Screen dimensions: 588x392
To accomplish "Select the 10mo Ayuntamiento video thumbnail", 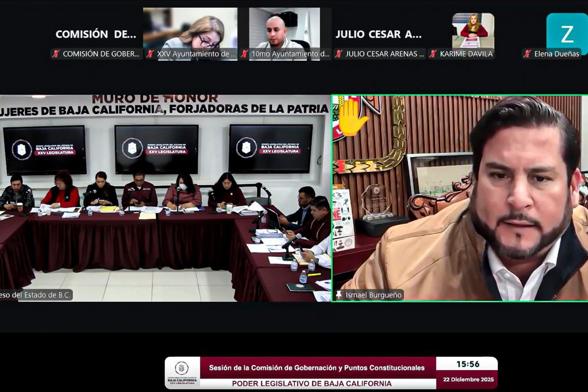I will 284,28.
